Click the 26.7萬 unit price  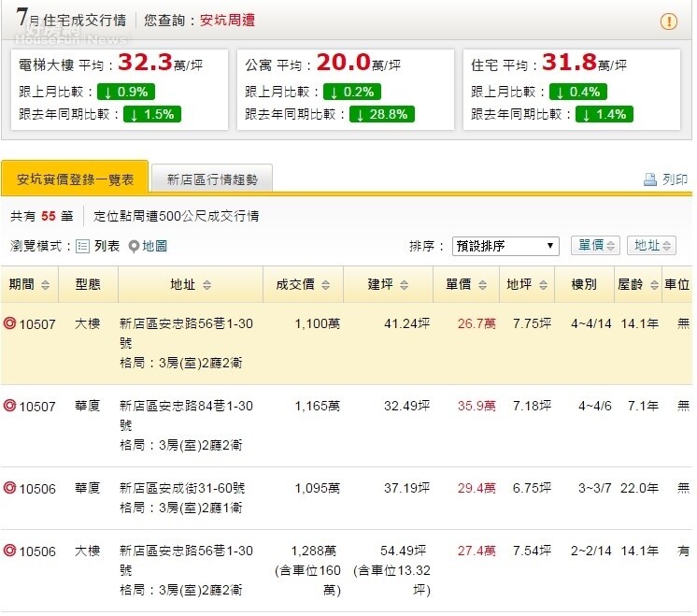(x=477, y=323)
